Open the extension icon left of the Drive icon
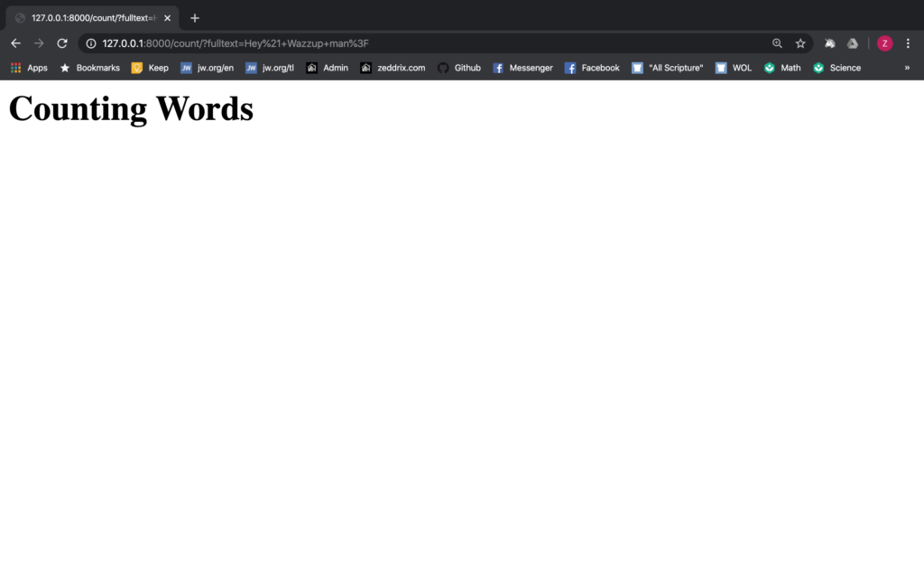Screen dimensions: 924x578 [830, 43]
